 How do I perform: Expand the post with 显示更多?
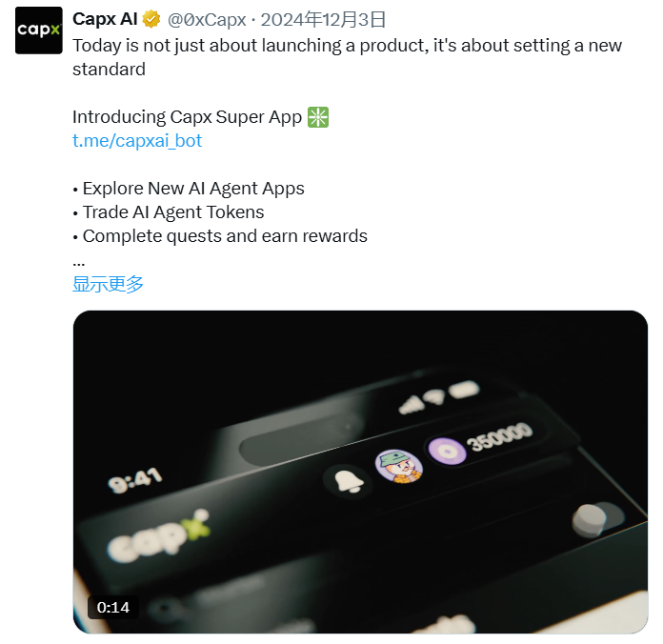click(x=108, y=284)
